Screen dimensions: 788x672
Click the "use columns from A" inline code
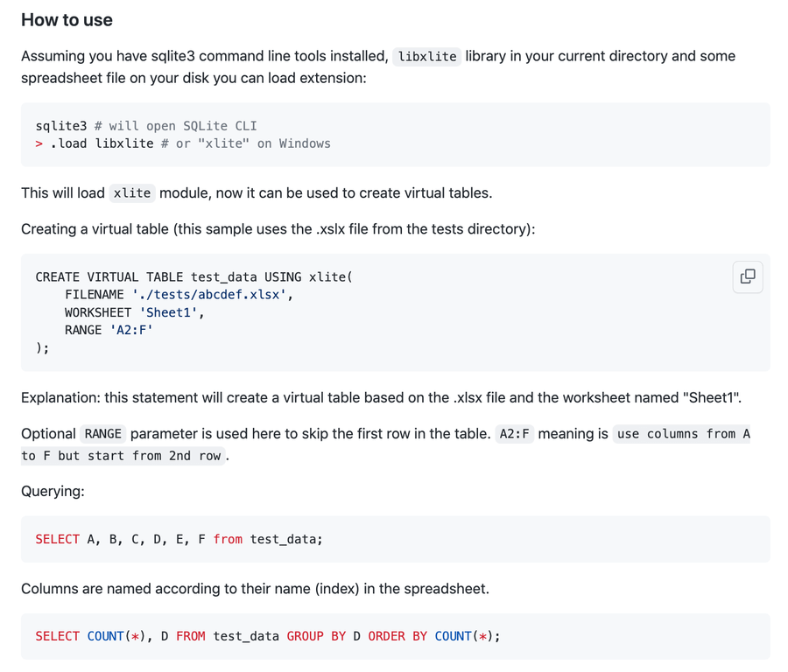(x=683, y=434)
